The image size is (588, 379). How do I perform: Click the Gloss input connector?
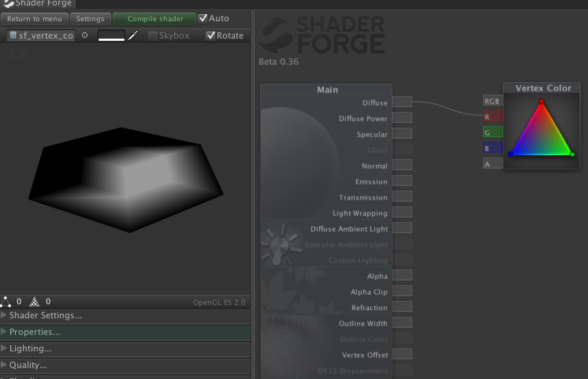[402, 149]
